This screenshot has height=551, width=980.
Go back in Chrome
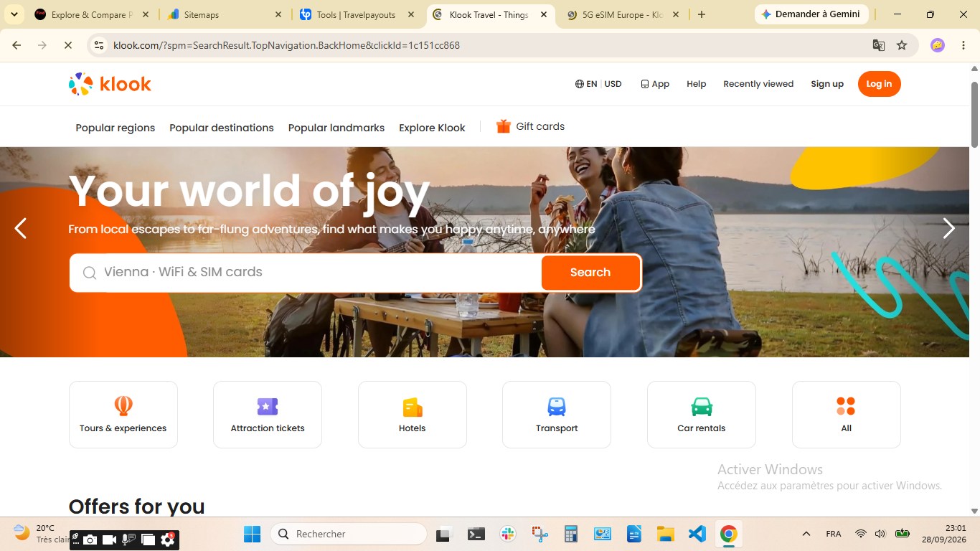pos(17,45)
